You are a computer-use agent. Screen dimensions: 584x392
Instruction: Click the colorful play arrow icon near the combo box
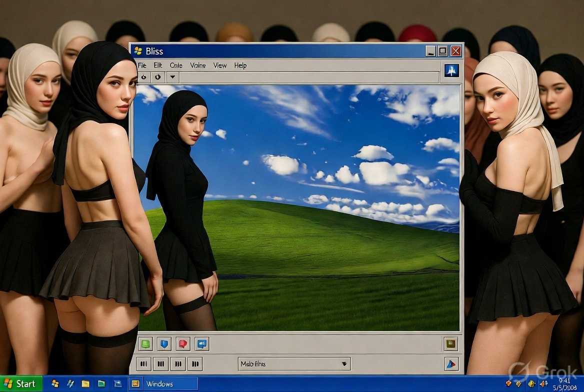coord(451,364)
